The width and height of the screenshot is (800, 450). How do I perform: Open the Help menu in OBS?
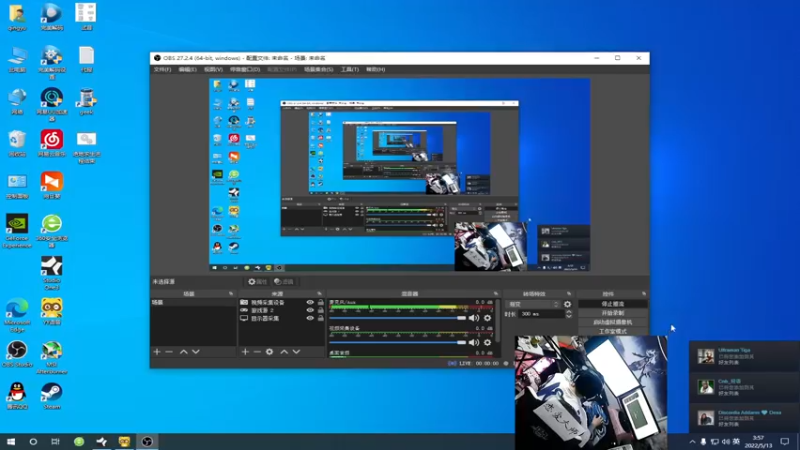point(376,69)
